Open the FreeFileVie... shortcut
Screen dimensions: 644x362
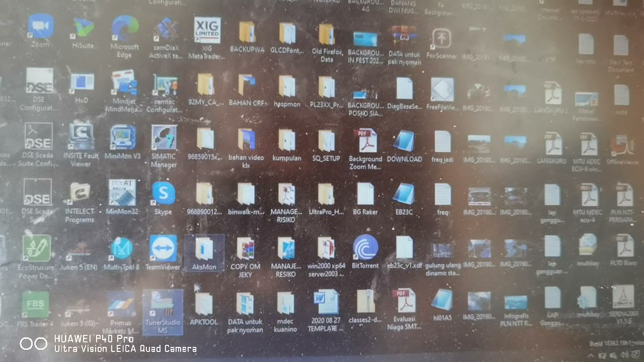(442, 94)
